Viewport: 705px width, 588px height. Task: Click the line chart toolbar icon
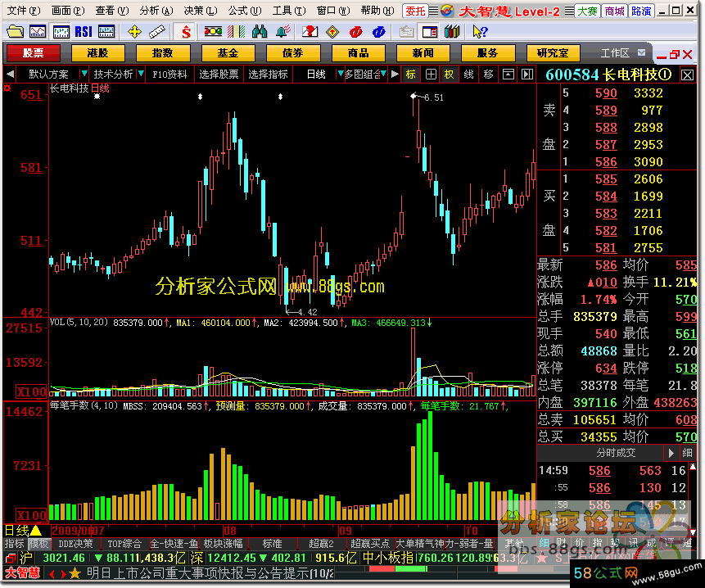38,31
